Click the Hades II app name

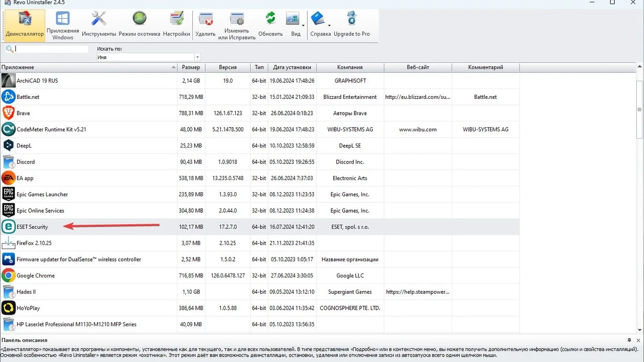point(26,292)
